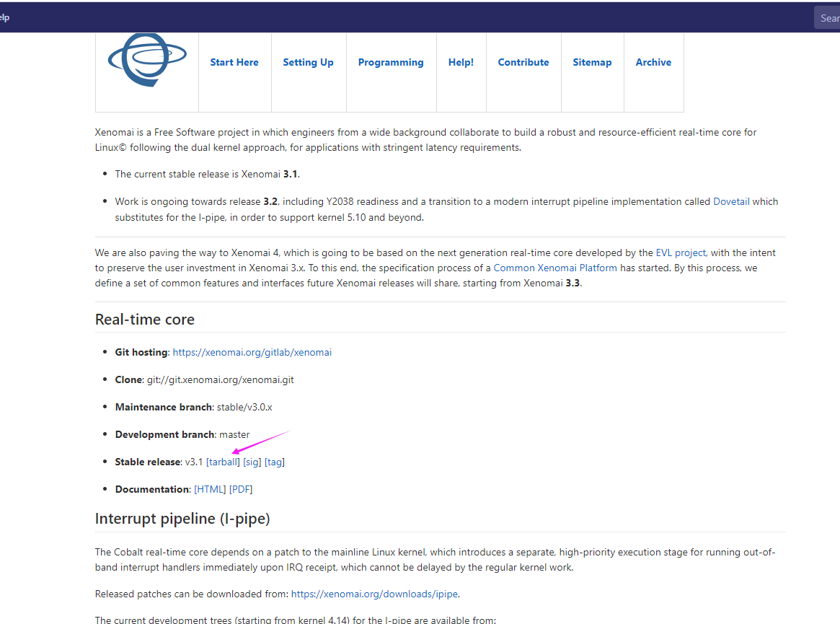Viewport: 840px width, 624px height.
Task: Open the Dovetail link
Action: (x=731, y=201)
